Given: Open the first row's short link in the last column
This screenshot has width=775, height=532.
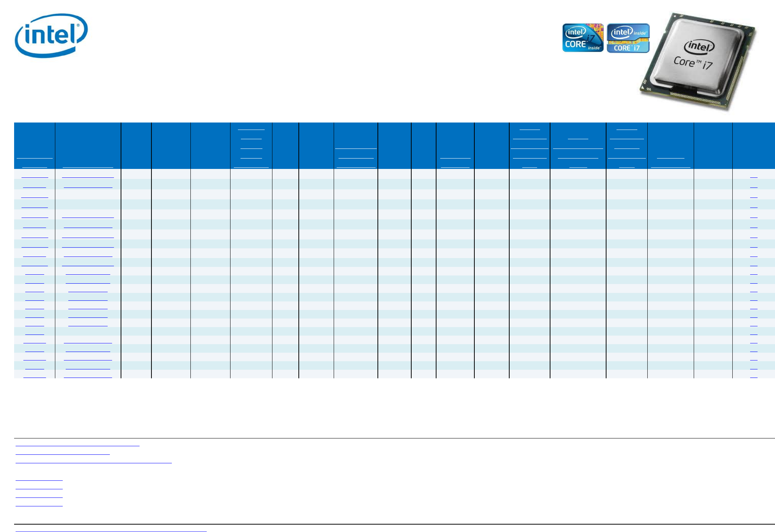Looking at the screenshot, I should tap(753, 176).
